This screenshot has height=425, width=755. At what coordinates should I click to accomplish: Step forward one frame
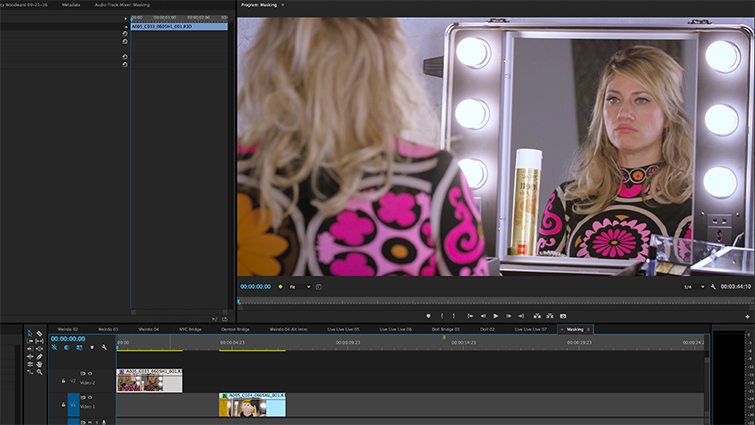click(x=508, y=316)
